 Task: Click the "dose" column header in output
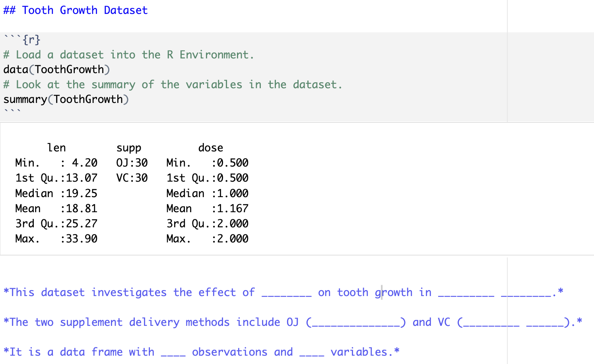tap(210, 148)
